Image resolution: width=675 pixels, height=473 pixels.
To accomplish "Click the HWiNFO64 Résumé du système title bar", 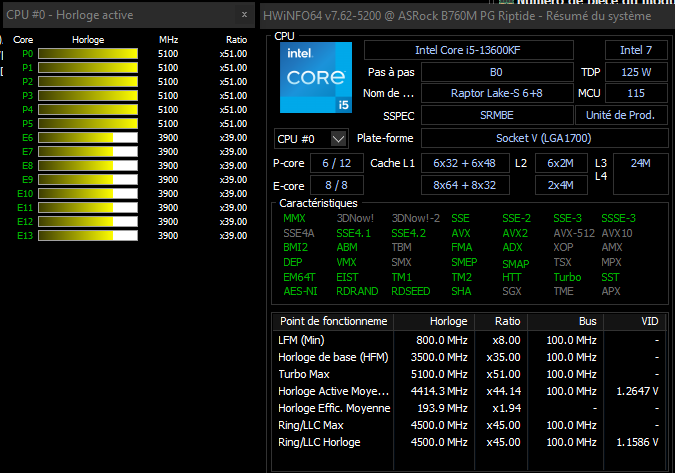I will 468,16.
